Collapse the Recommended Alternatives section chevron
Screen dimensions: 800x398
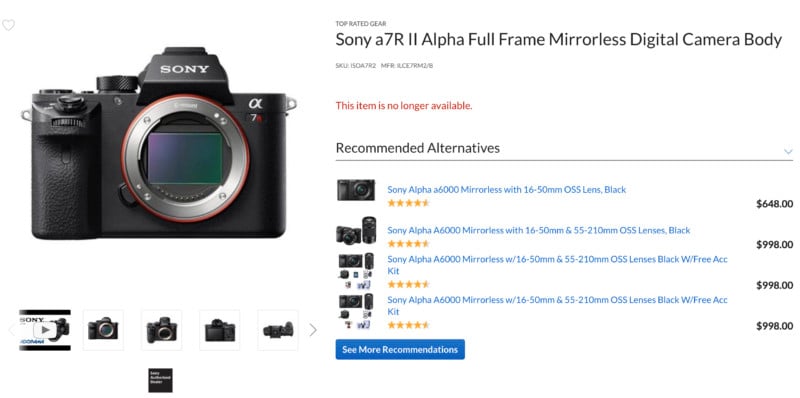coord(788,152)
